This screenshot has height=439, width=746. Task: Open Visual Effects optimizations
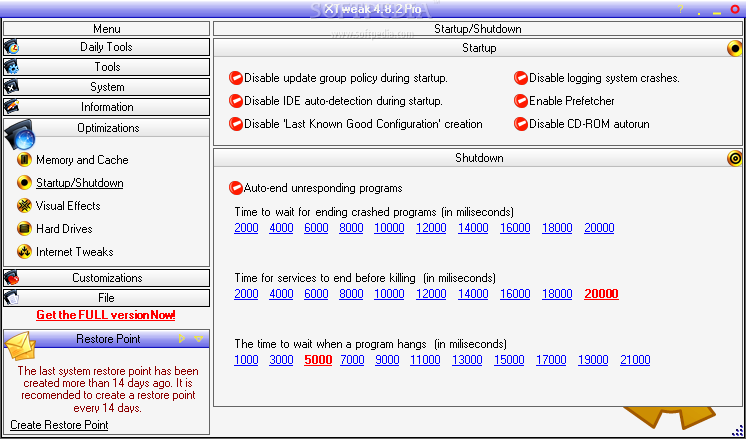point(68,206)
